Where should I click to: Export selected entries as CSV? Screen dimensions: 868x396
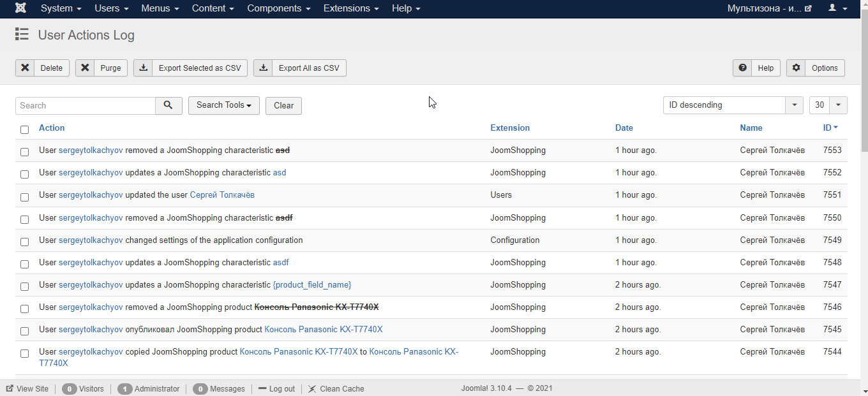click(190, 68)
